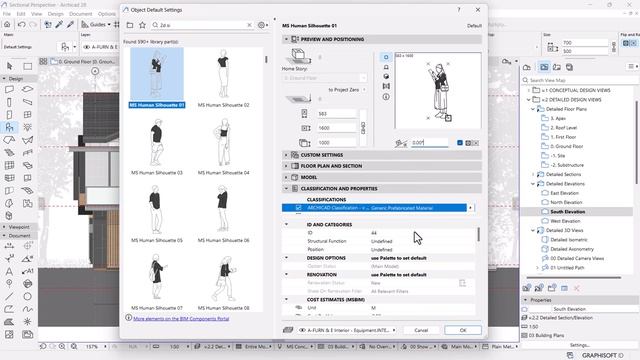Open South Elevation view in Navigator

(567, 212)
